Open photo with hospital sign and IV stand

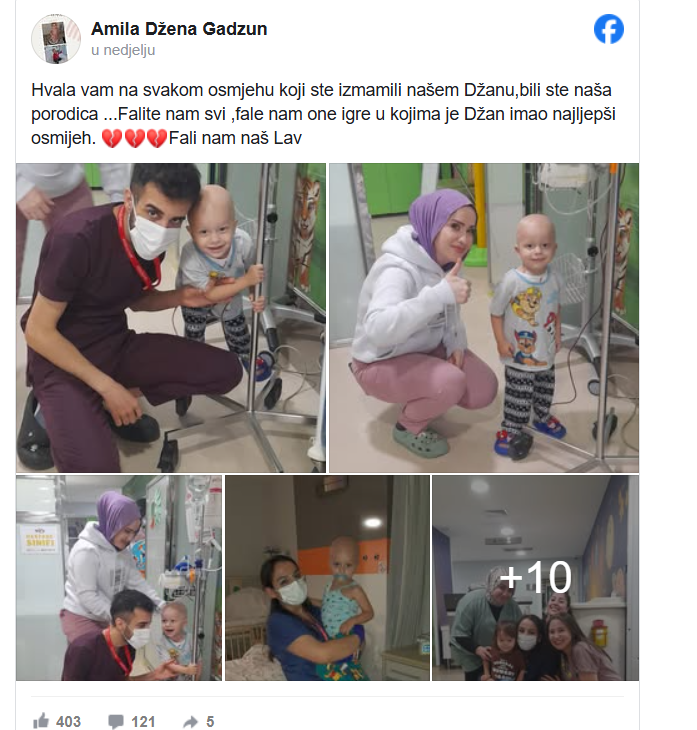pos(119,578)
